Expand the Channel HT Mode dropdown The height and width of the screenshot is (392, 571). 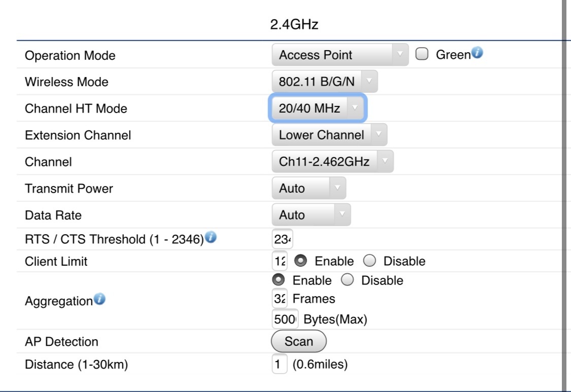[x=317, y=108]
